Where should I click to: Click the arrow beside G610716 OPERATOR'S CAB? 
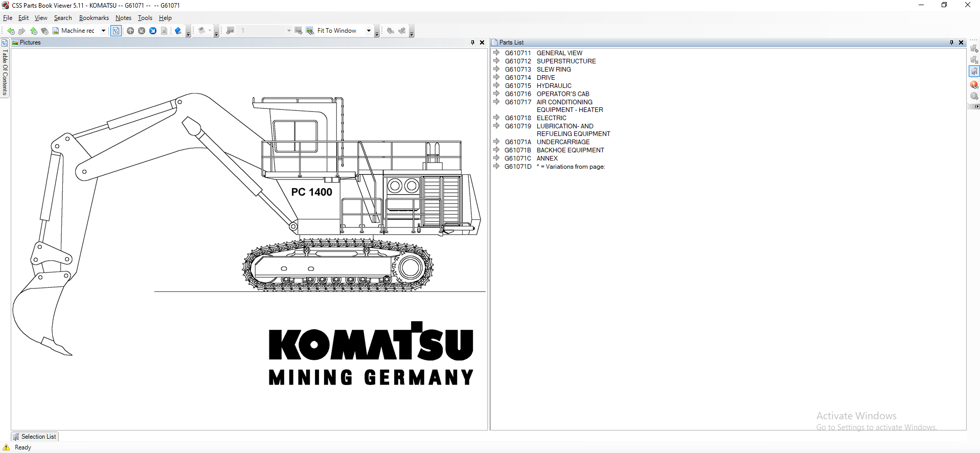[x=496, y=94]
